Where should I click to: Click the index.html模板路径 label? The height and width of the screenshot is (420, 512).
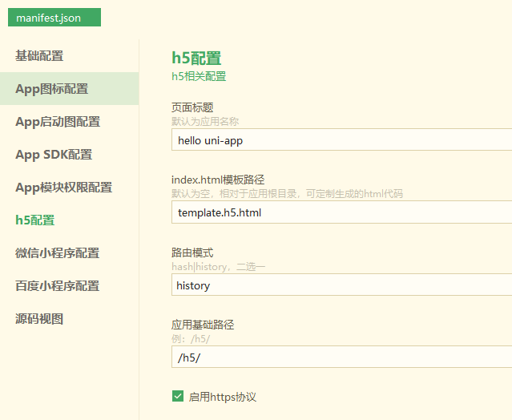point(218,180)
